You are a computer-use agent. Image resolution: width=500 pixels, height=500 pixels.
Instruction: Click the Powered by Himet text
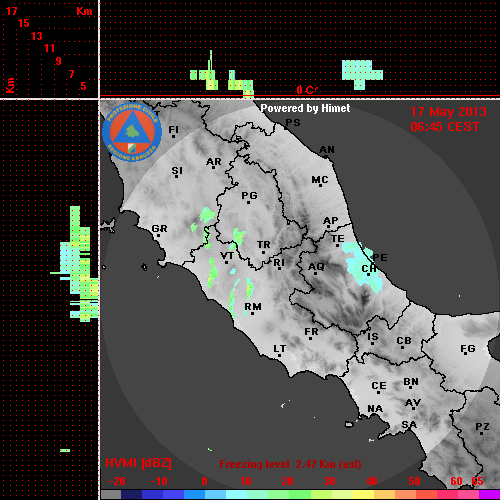click(305, 108)
